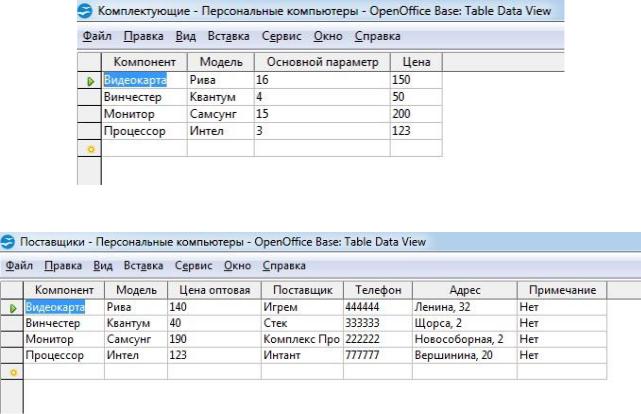This screenshot has height=414, width=641.
Task: Click Квантум cell in Комплектующие table
Action: [221, 97]
